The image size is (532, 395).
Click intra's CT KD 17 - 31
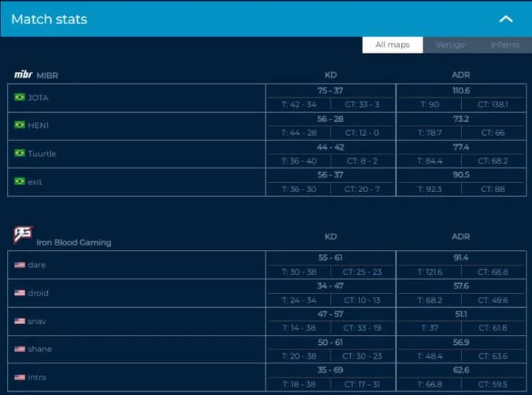tap(362, 384)
